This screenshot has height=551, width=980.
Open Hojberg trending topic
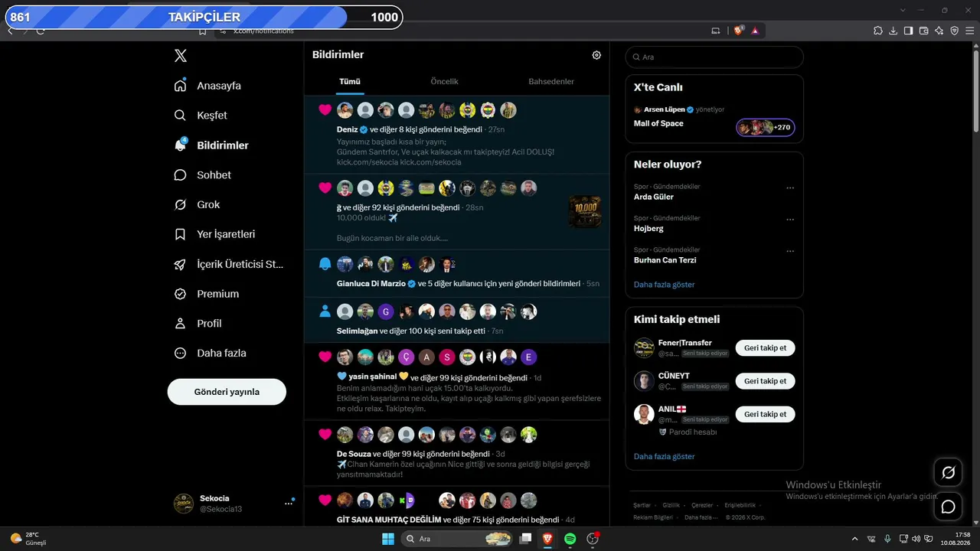click(648, 229)
